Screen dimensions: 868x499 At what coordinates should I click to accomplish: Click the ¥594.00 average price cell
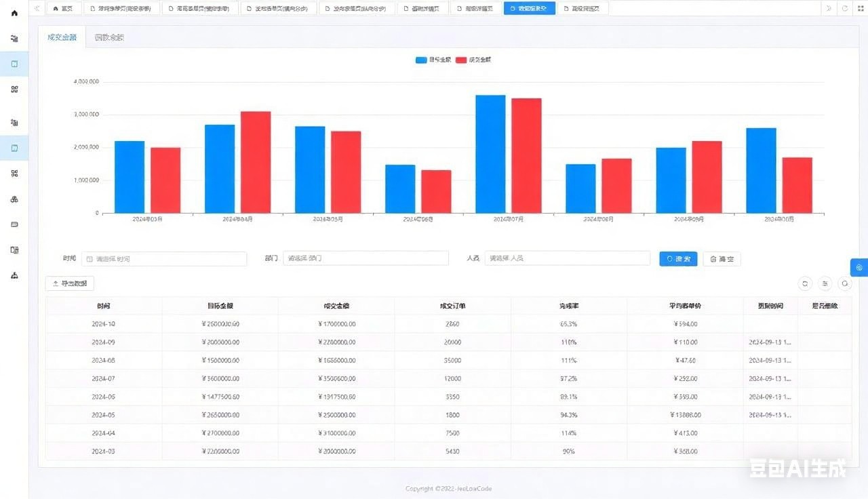pyautogui.click(x=685, y=324)
